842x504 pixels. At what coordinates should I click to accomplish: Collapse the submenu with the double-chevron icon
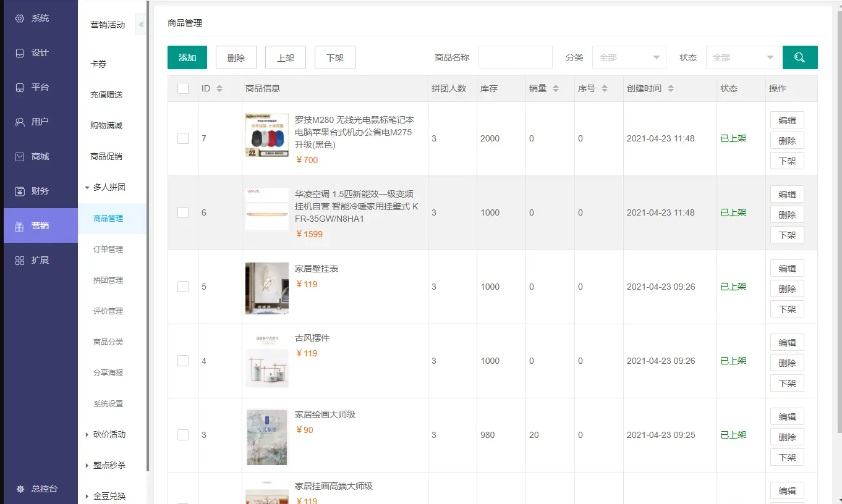(x=141, y=25)
